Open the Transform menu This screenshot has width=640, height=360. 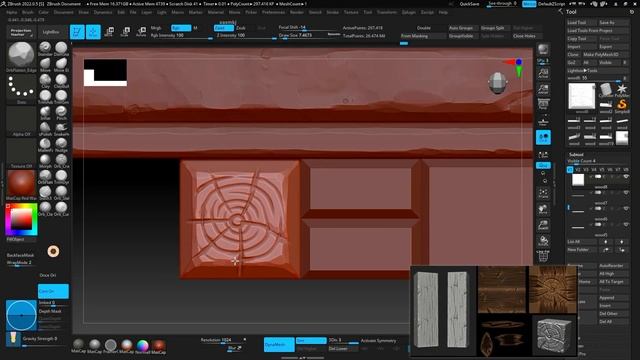387,12
